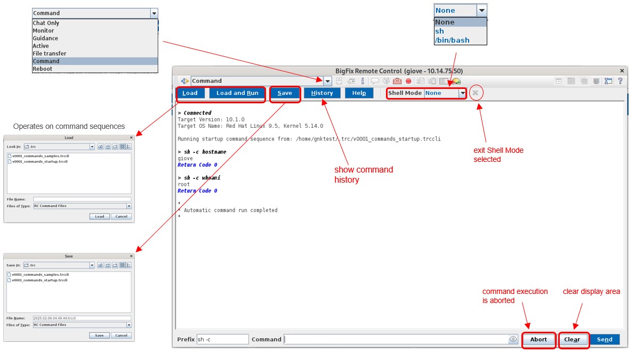644x360 pixels.
Task: Click File Name field in Load dialog
Action: click(82, 199)
